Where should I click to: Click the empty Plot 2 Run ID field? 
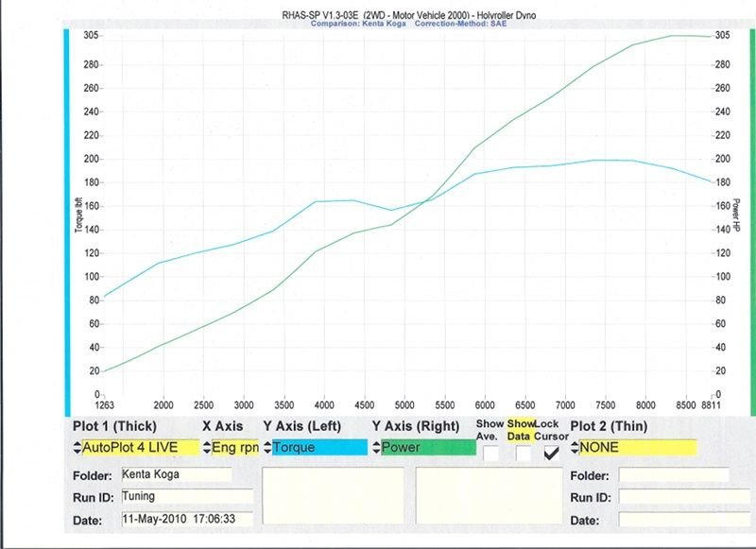(x=684, y=497)
